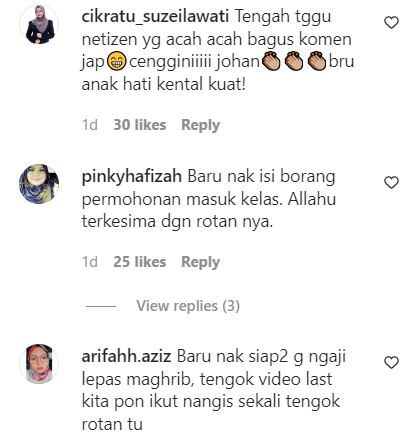Open cikratu_suzeilawati's profile picture
This screenshot has width=416, height=443.
click(x=39, y=24)
